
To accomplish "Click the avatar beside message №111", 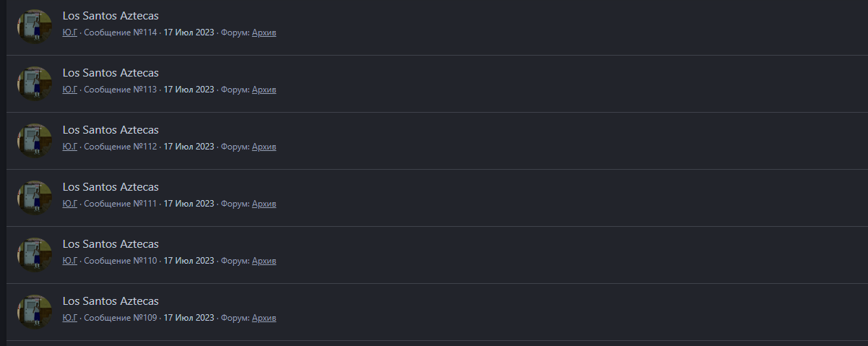I will pyautogui.click(x=35, y=198).
